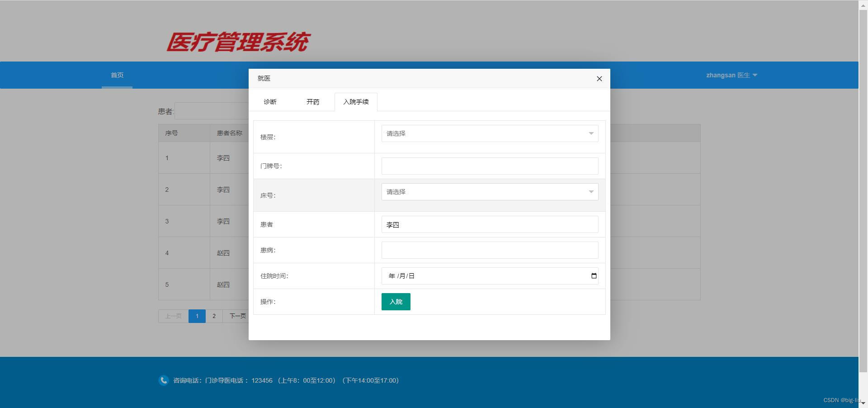
Task: Select 李四 in row 1
Action: pyautogui.click(x=223, y=158)
